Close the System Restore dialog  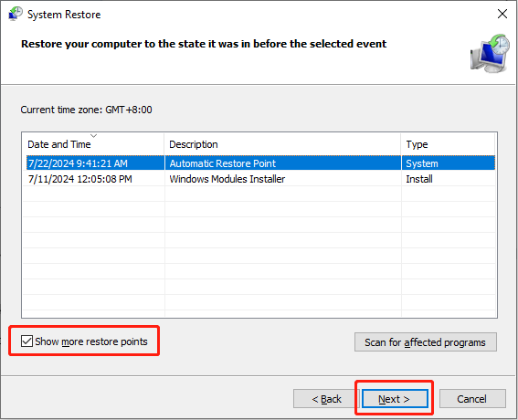(x=502, y=14)
